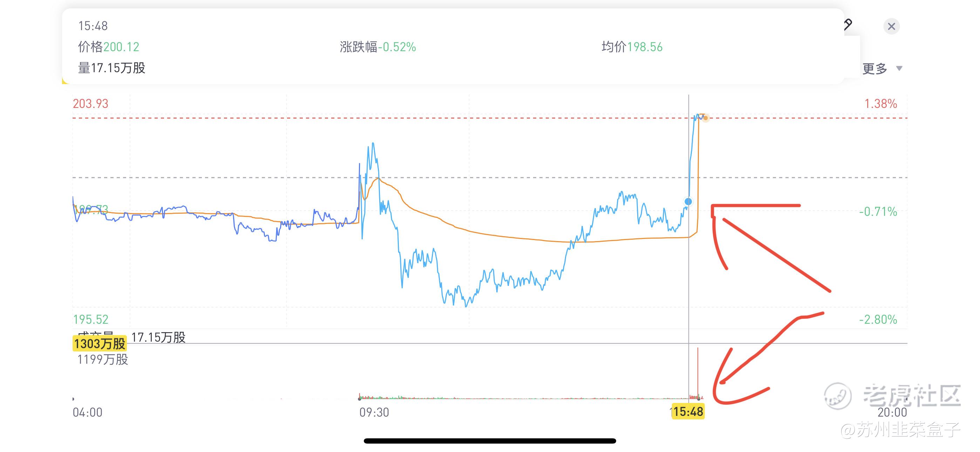Click the 04:00 pre-market time label
The image size is (980, 452).
(x=88, y=412)
